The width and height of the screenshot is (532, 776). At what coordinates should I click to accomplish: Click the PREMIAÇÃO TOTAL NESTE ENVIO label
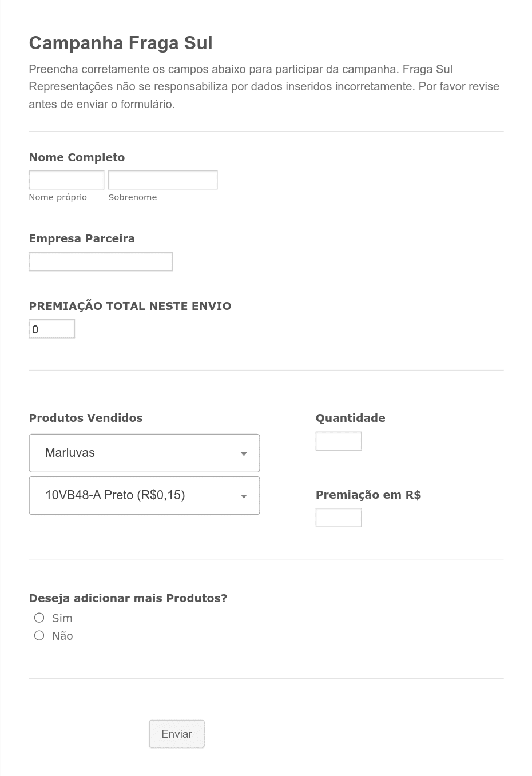(x=130, y=306)
